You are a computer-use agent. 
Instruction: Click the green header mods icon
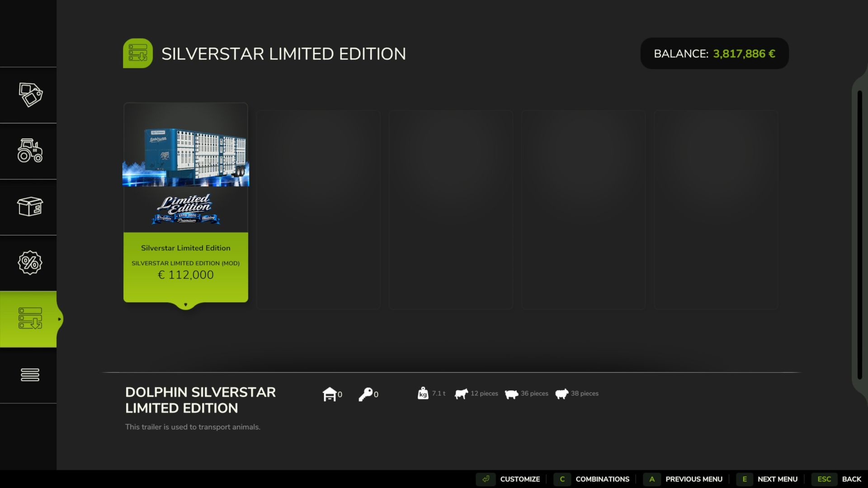pos(138,53)
